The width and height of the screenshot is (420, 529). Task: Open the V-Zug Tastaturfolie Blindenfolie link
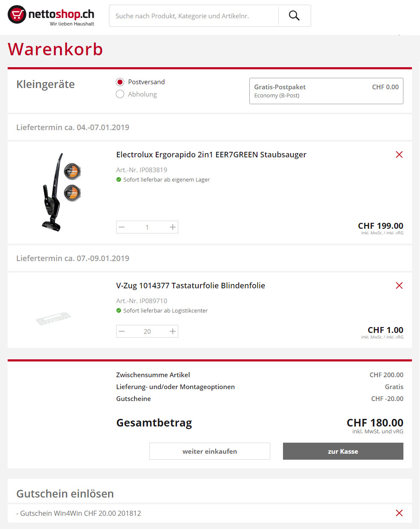coord(191,285)
